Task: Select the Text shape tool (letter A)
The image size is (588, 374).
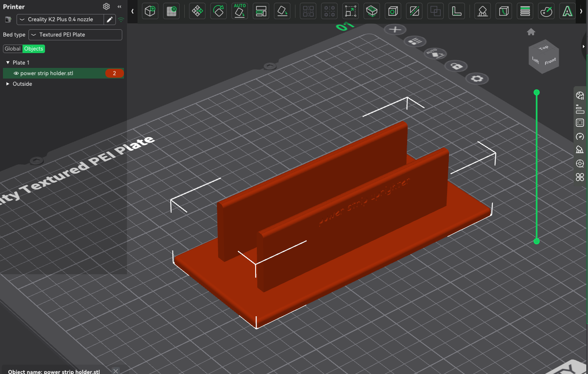Action: pos(568,11)
